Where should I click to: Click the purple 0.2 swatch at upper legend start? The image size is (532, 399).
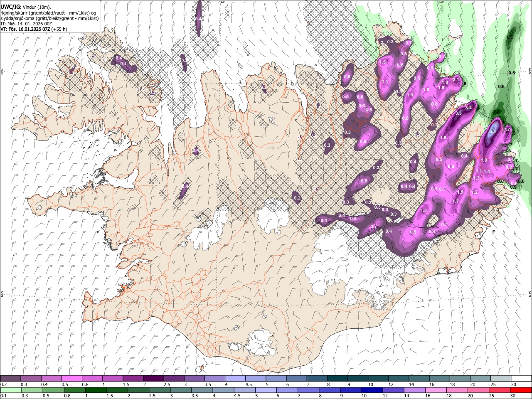coord(10,379)
